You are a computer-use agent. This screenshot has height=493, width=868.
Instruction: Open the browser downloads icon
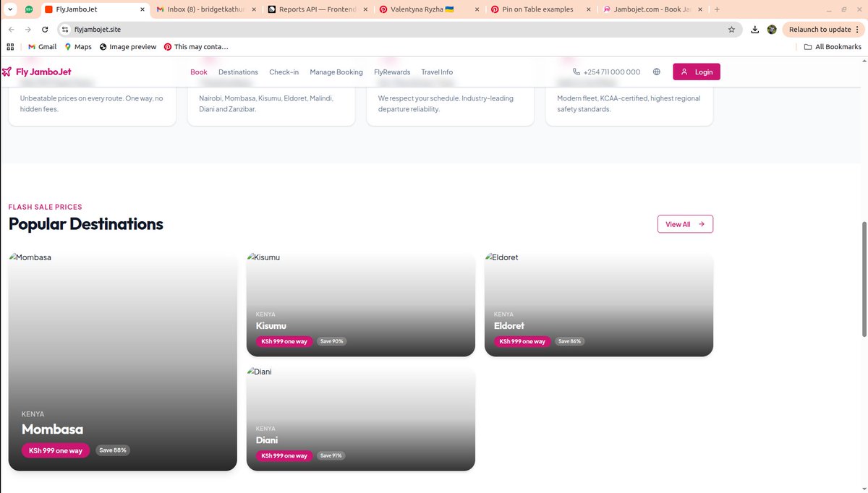(x=755, y=30)
